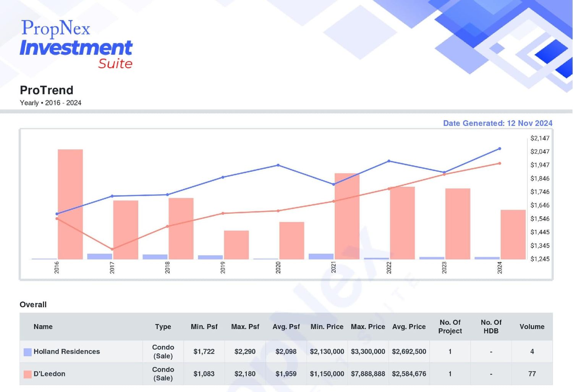The height and width of the screenshot is (392, 573).
Task: Click the 2020 blue line peak marker
Action: [278, 165]
